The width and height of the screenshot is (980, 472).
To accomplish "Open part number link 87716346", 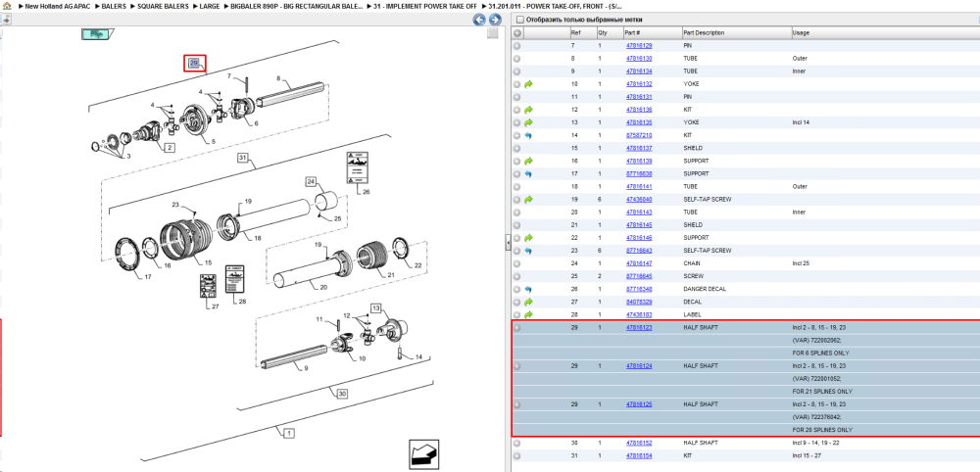I will (639, 289).
